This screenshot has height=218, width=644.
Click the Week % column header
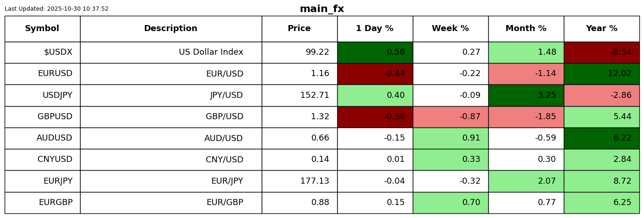450,29
